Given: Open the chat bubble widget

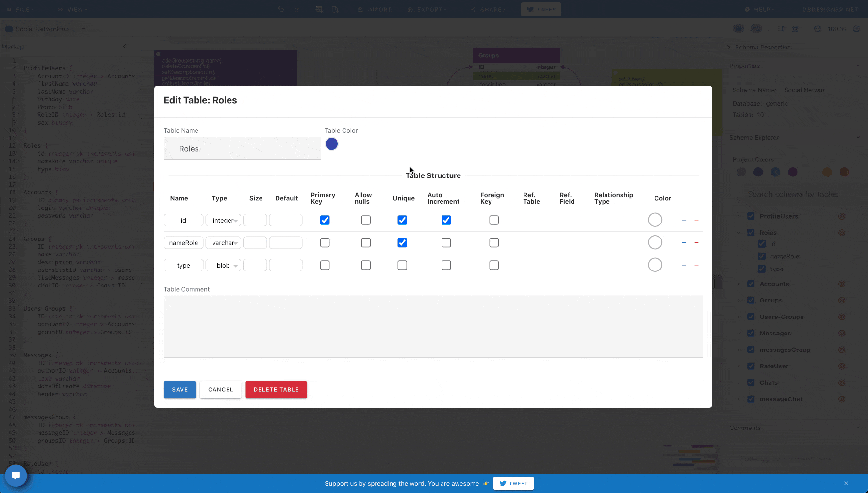Looking at the screenshot, I should [x=16, y=476].
